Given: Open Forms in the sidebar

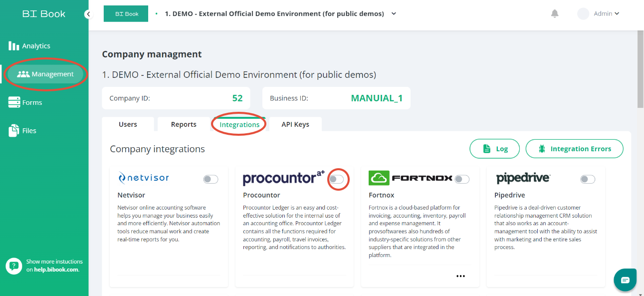Looking at the screenshot, I should click(x=25, y=102).
